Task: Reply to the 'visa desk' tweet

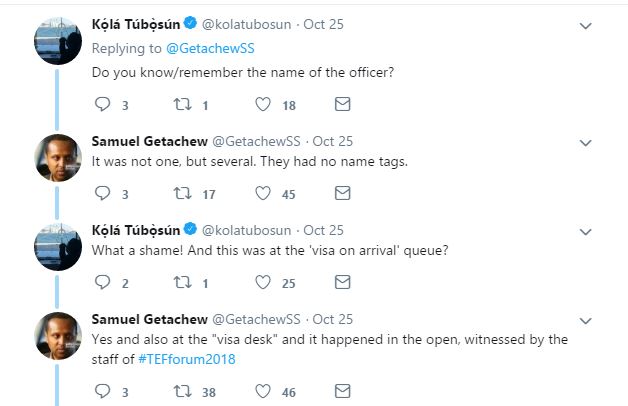Action: point(101,392)
